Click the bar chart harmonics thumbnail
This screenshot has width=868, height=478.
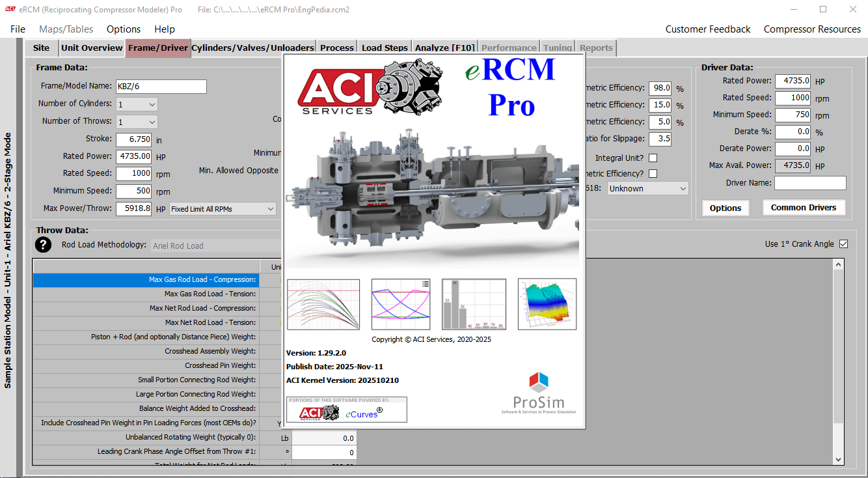[x=474, y=304]
